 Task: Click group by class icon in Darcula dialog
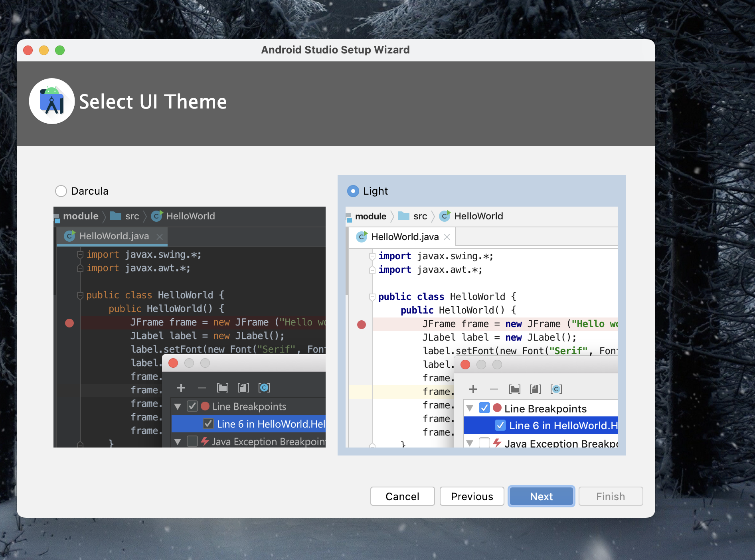click(x=264, y=388)
